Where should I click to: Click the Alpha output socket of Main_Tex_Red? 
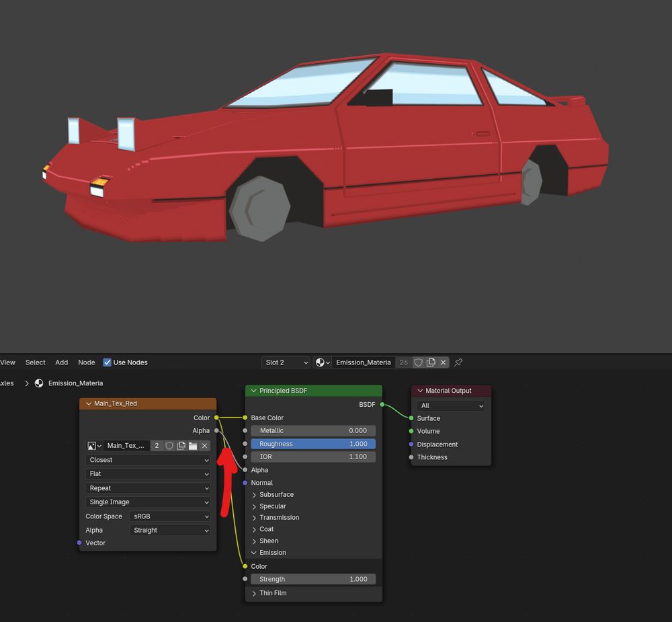[216, 430]
